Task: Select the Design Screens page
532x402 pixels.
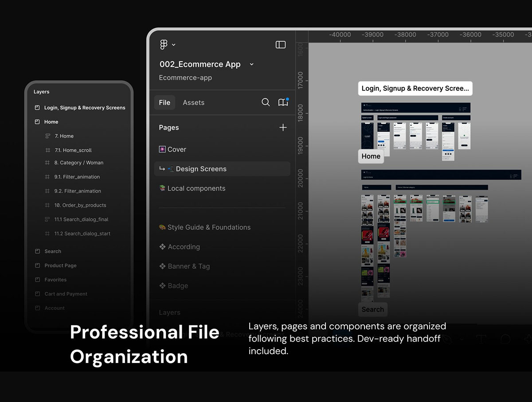Action: point(222,169)
